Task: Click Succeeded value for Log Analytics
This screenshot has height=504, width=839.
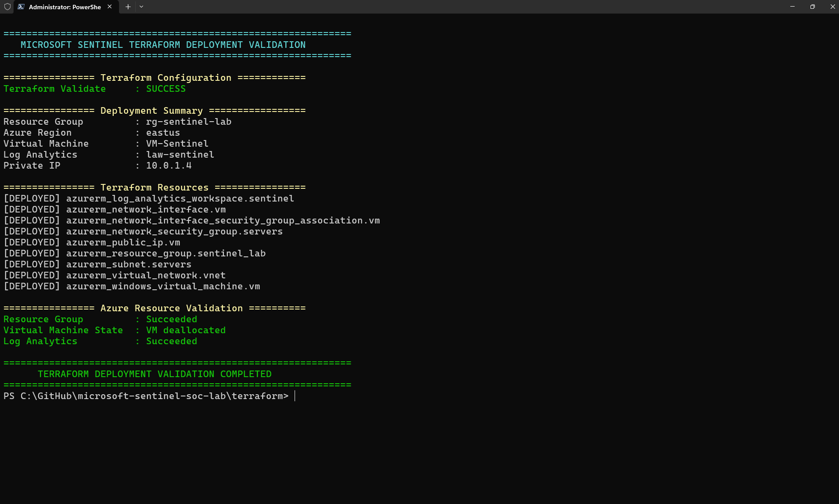Action: [x=171, y=341]
